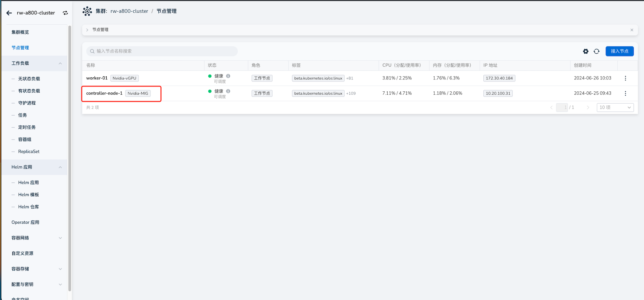This screenshot has width=644, height=300.
Task: Click info icon next to worker-01 health status
Action: pos(228,76)
